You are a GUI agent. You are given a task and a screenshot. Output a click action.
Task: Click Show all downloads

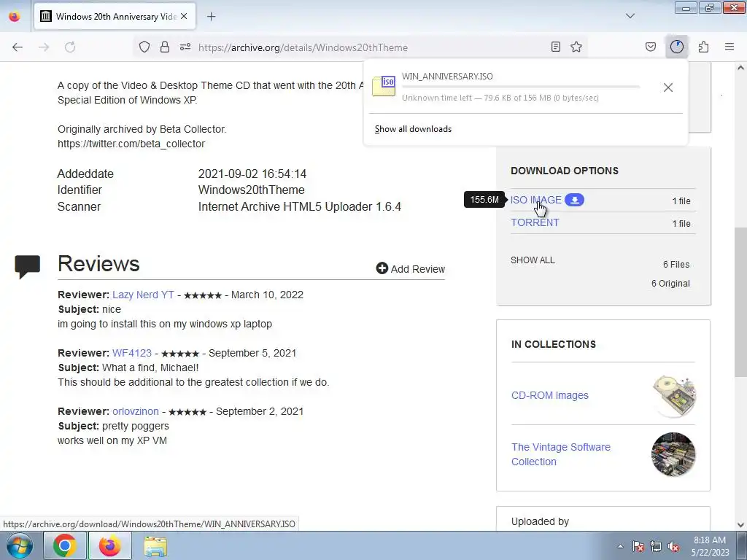point(413,129)
